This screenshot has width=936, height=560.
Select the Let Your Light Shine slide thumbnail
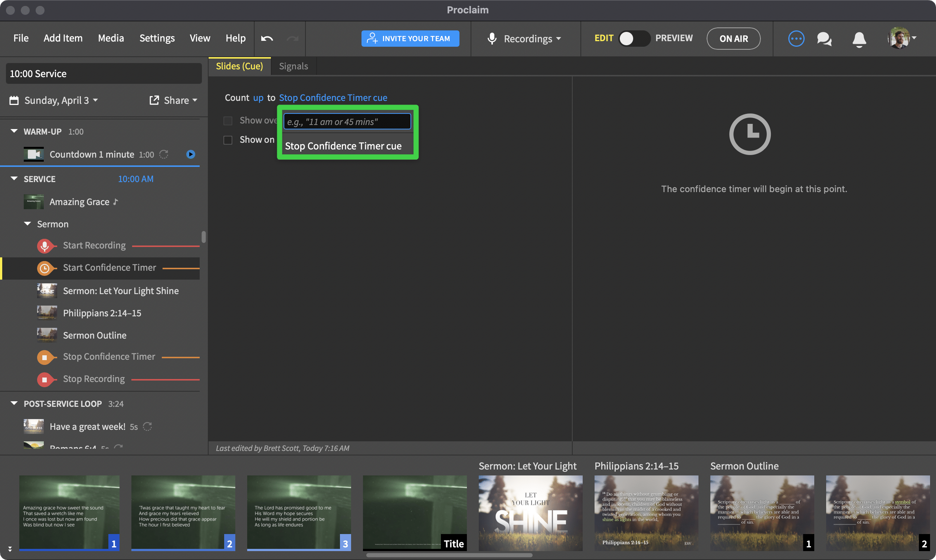[x=530, y=513]
